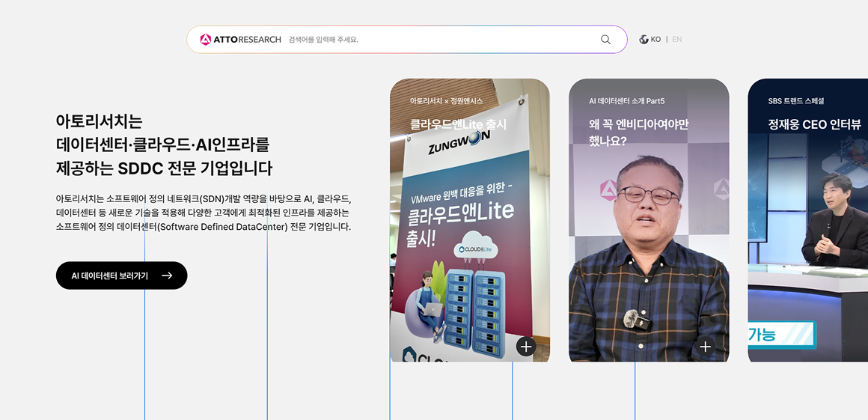Click AI 데이터센터 소개 Part5 label
Screen dimensions: 868x420
pos(626,101)
